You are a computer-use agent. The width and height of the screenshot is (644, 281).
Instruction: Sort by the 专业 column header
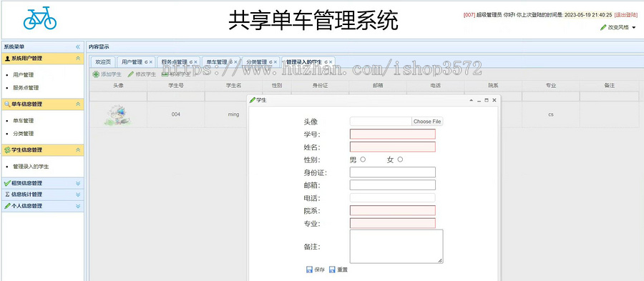(x=551, y=86)
